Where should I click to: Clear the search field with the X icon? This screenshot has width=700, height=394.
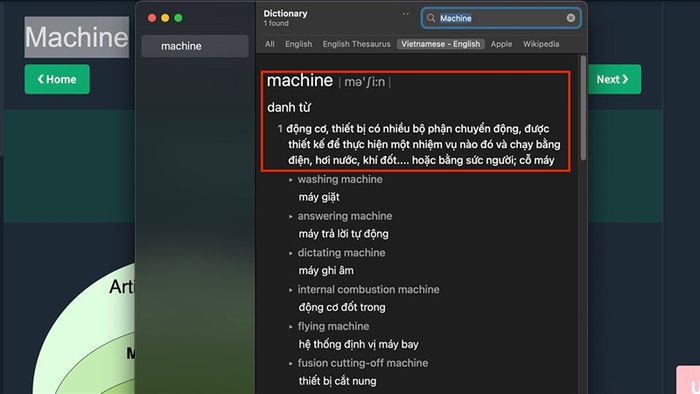pyautogui.click(x=571, y=18)
